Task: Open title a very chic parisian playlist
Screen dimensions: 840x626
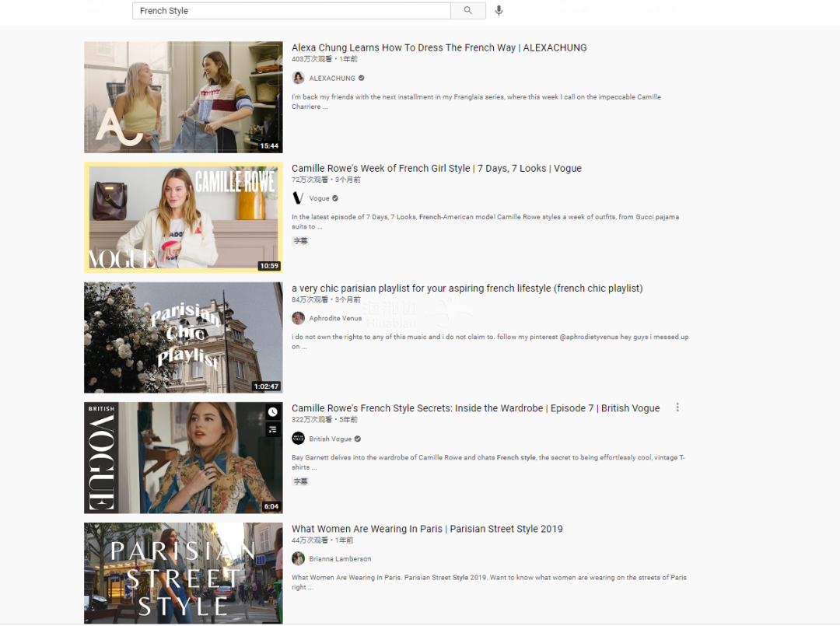Action: click(467, 288)
